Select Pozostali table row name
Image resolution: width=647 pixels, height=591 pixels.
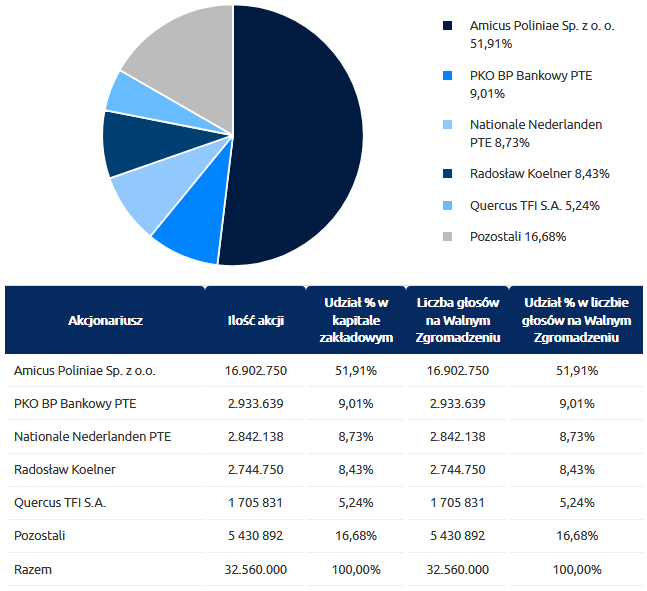[x=40, y=536]
